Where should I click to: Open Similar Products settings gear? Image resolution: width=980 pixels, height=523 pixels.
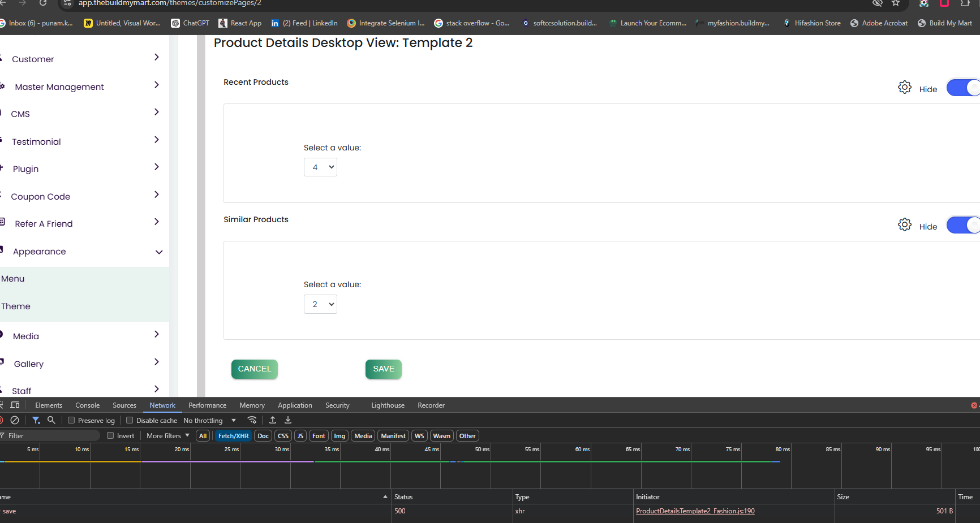point(905,225)
